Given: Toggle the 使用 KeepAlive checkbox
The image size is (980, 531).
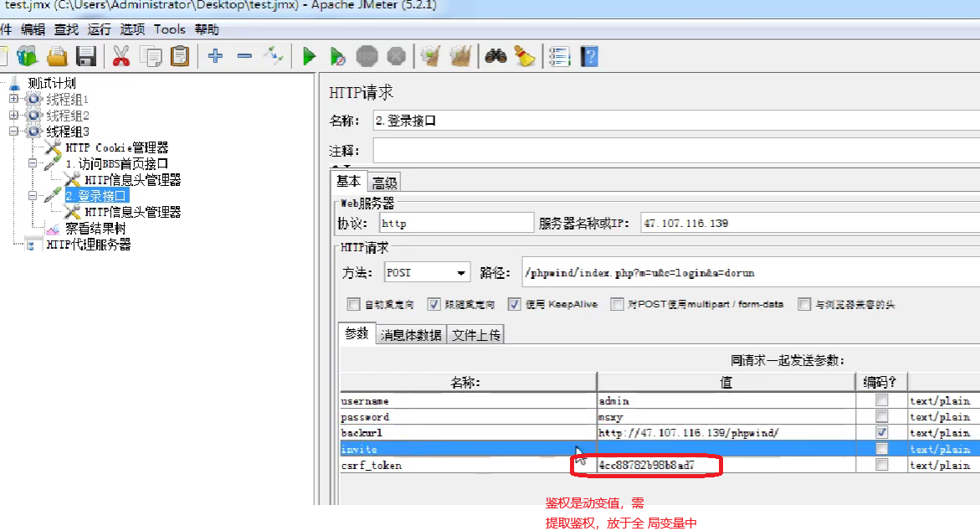Looking at the screenshot, I should pyautogui.click(x=514, y=304).
